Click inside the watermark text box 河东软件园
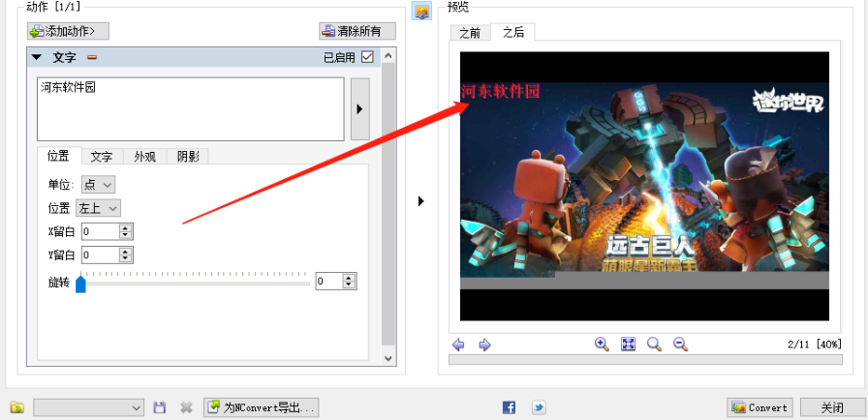Screen dimensions: 868x420 191,108
